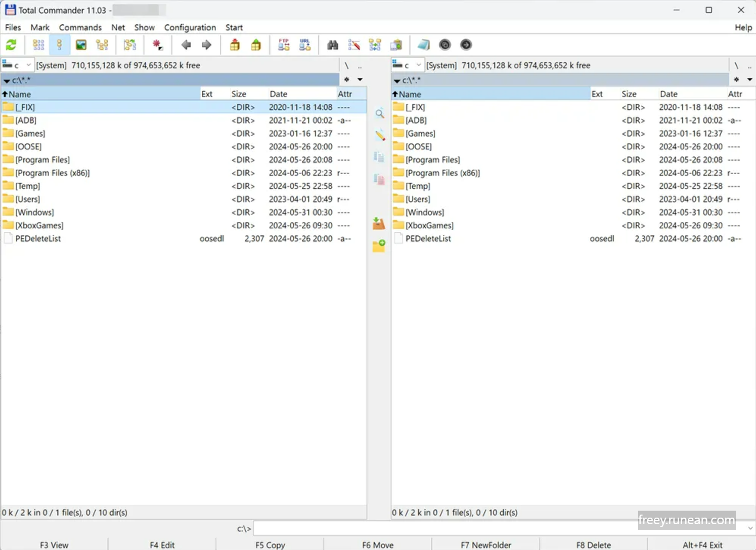Image resolution: width=756 pixels, height=550 pixels.
Task: Select [XboxGames] folder in right panel
Action: tap(573, 225)
